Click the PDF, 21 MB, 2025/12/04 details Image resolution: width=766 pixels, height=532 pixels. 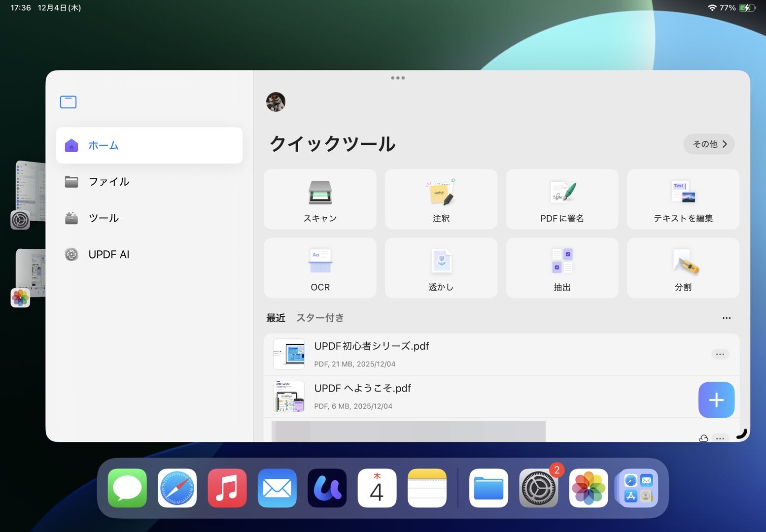click(x=355, y=364)
